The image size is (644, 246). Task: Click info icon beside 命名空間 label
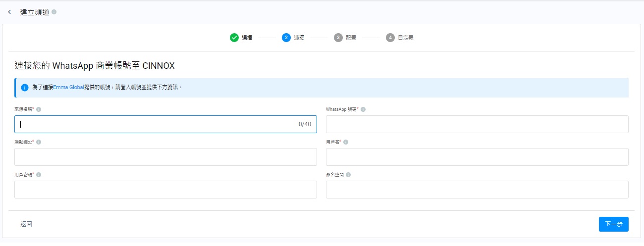pos(349,175)
